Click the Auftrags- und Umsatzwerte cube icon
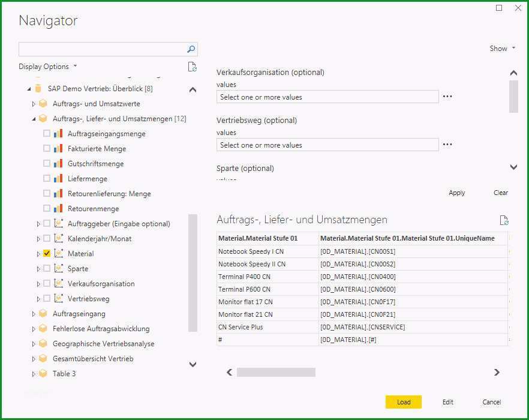 click(x=43, y=103)
